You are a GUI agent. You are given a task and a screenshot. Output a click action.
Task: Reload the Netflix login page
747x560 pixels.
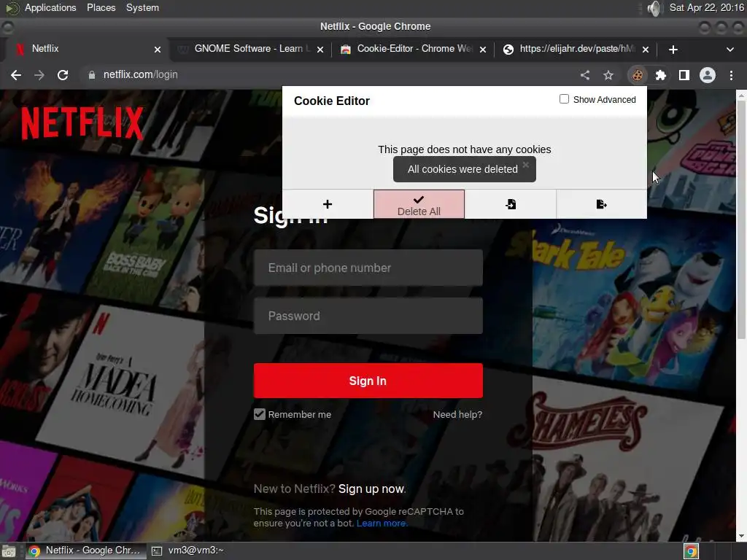pyautogui.click(x=63, y=75)
